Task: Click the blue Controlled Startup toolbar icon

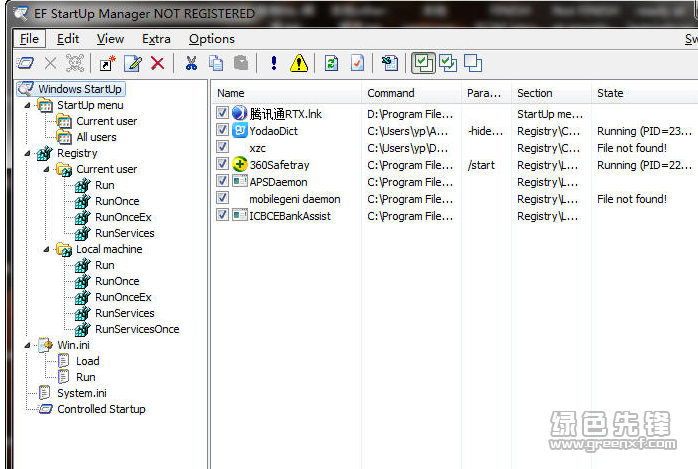Action: pos(25,63)
